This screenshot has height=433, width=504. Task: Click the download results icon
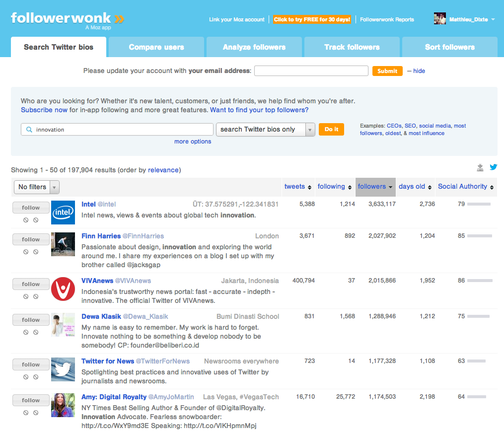click(480, 167)
